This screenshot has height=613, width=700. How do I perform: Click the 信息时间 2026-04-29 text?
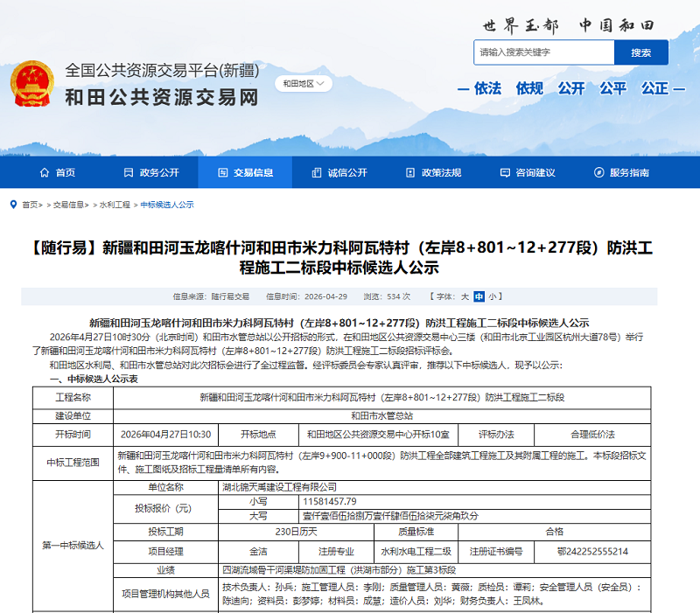coord(306,296)
